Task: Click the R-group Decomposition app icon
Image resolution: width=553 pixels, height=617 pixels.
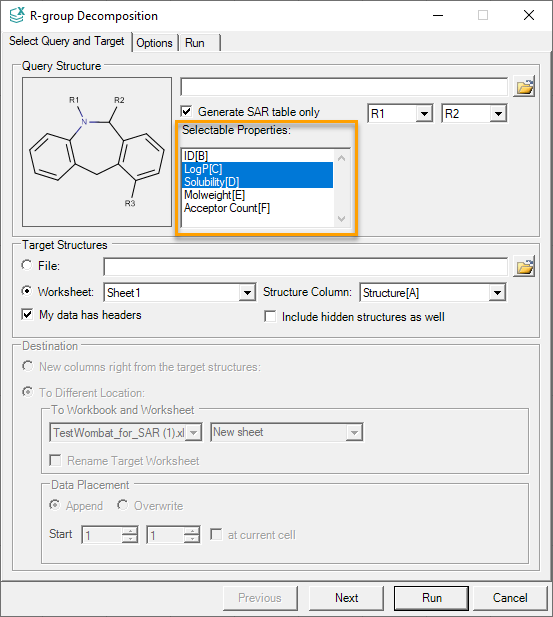Action: [17, 15]
